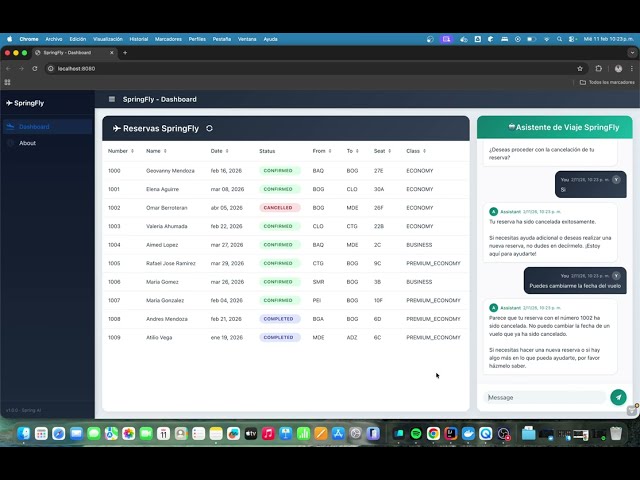Image resolution: width=640 pixels, height=480 pixels.
Task: Select the SpringFly - Dashboard browser tab
Action: [75, 53]
